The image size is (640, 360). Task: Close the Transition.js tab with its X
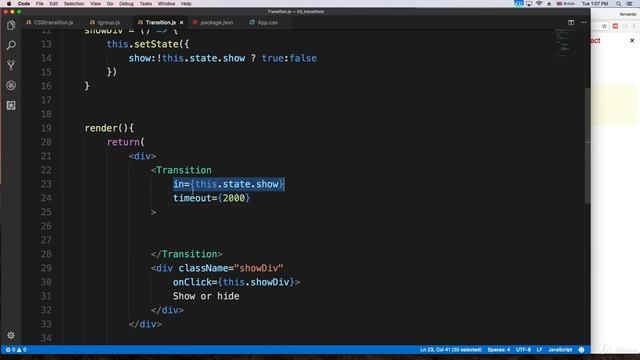[182, 22]
